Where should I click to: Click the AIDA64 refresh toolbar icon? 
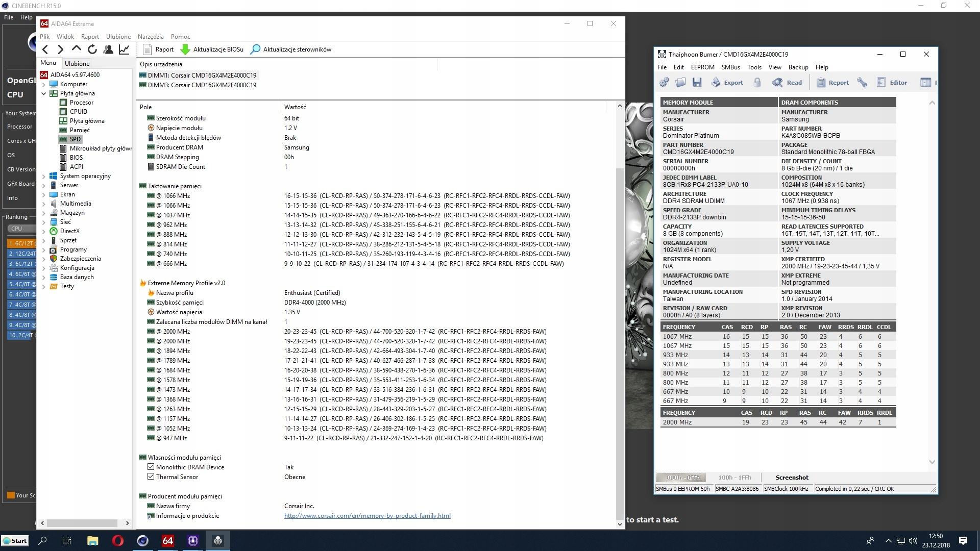point(92,49)
